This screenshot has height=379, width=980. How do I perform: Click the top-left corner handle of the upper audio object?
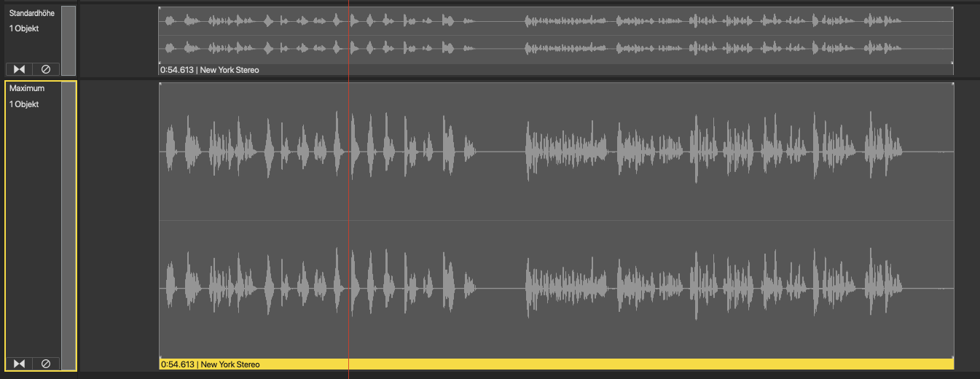[160, 9]
